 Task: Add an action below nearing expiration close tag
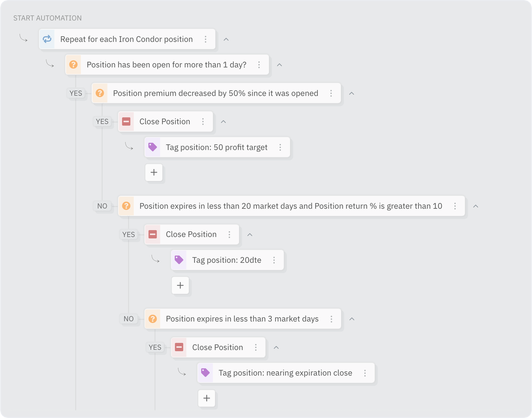coord(207,398)
